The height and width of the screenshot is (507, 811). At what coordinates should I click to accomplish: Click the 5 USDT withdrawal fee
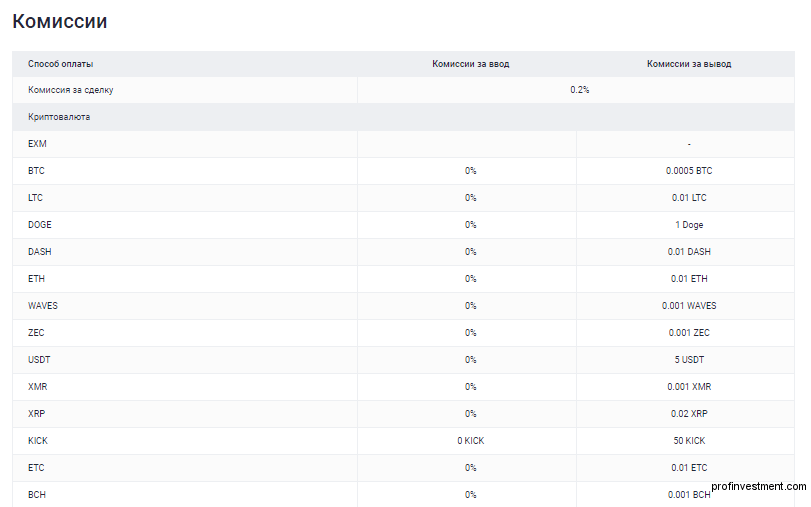tap(689, 360)
